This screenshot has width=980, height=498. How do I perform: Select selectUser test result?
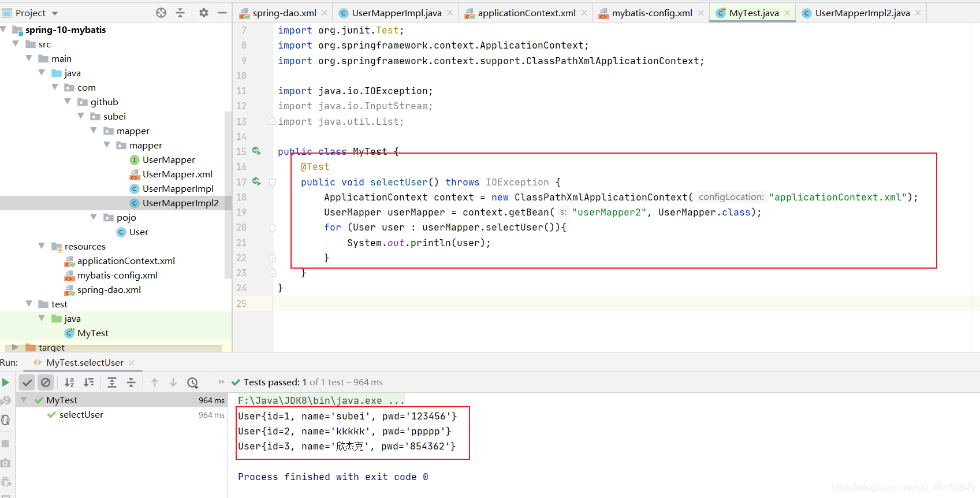(81, 415)
